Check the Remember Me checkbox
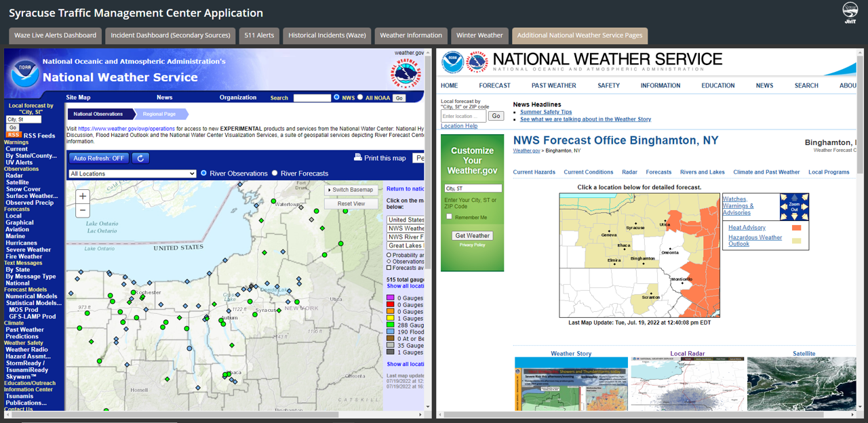The width and height of the screenshot is (868, 423). [449, 217]
